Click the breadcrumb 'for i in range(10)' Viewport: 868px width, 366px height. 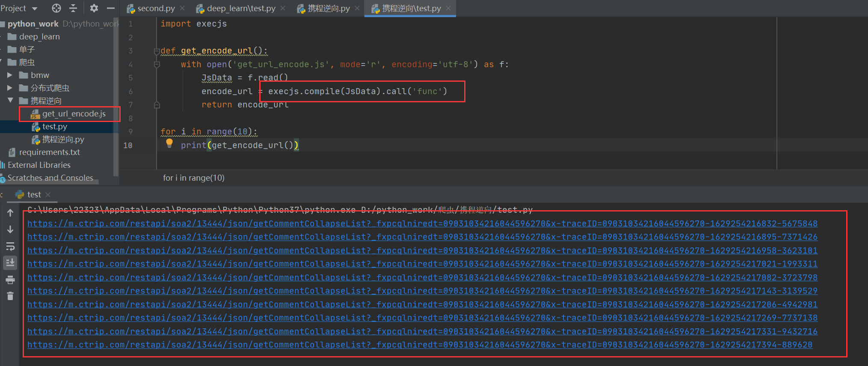(193, 178)
